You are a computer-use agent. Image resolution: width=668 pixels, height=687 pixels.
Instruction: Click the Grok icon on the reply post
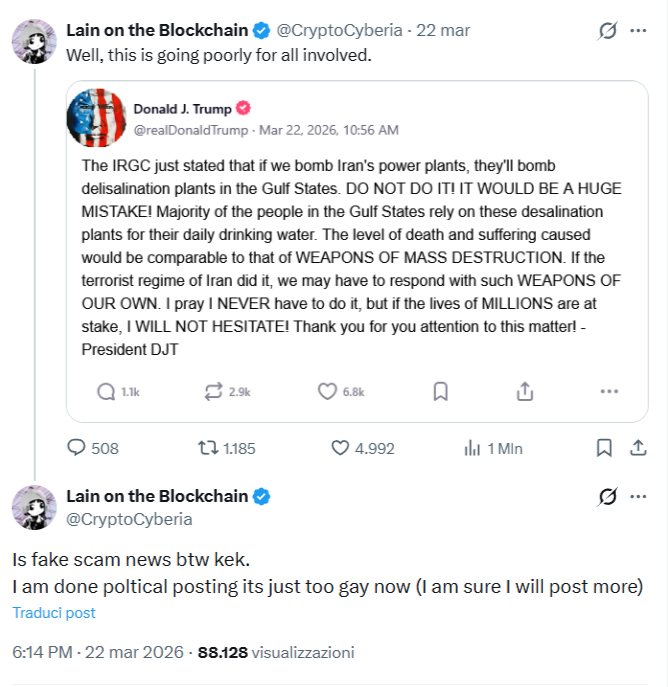[607, 497]
